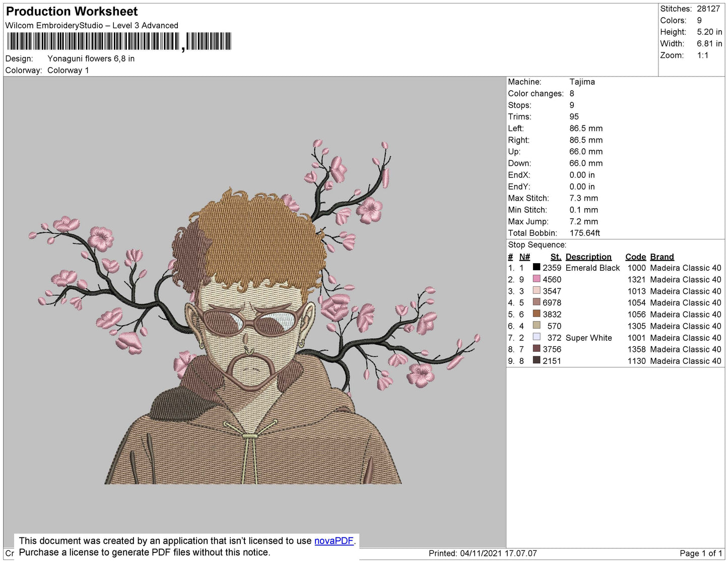
Task: Click the Machine value Tajima
Action: coord(582,82)
